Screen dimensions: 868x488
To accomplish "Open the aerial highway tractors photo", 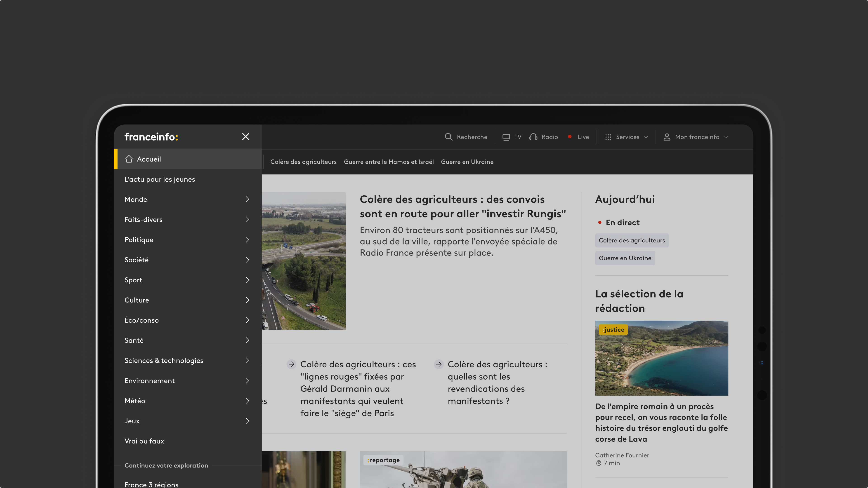I will tap(304, 261).
